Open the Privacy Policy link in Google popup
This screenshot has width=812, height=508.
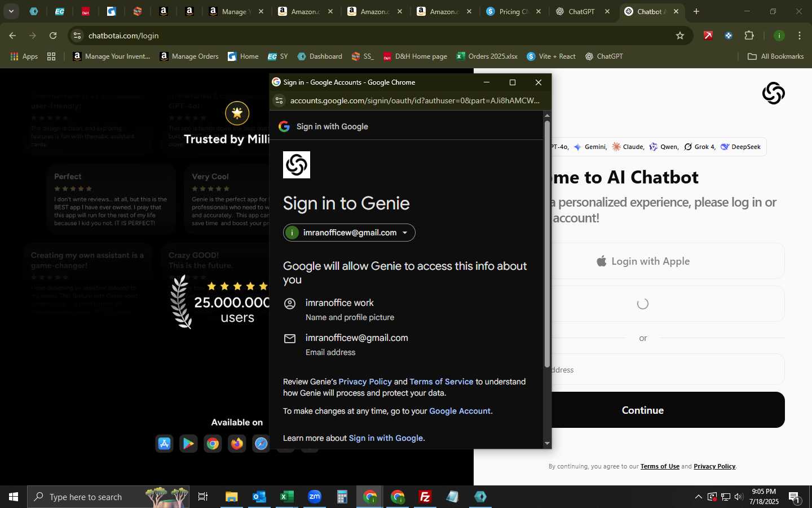[x=365, y=382]
